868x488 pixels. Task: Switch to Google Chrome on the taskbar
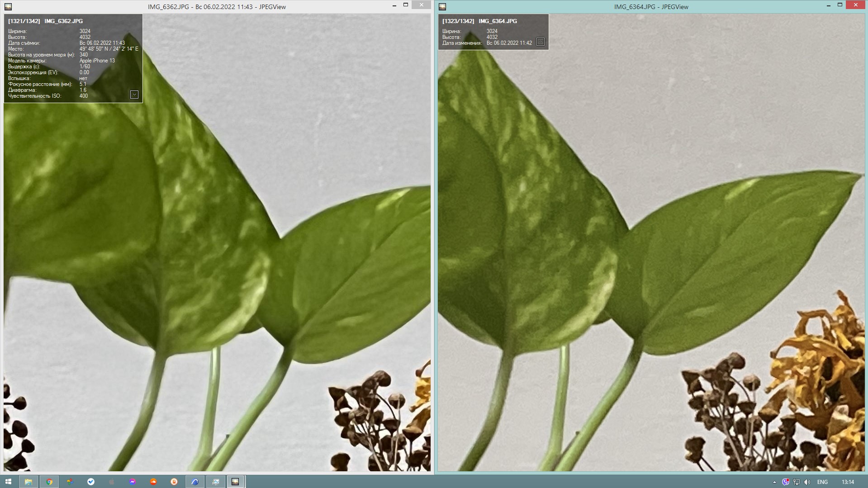(49, 482)
